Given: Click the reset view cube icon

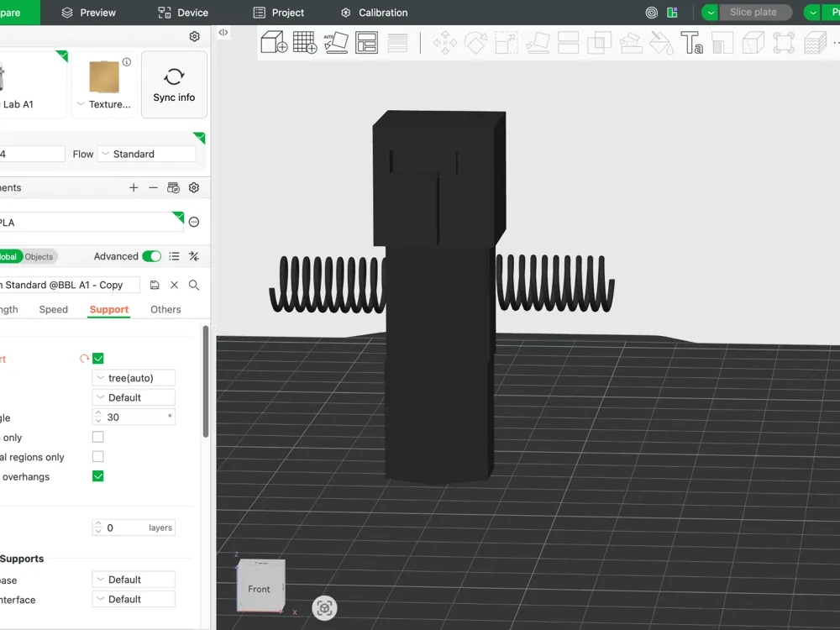Looking at the screenshot, I should [x=324, y=608].
